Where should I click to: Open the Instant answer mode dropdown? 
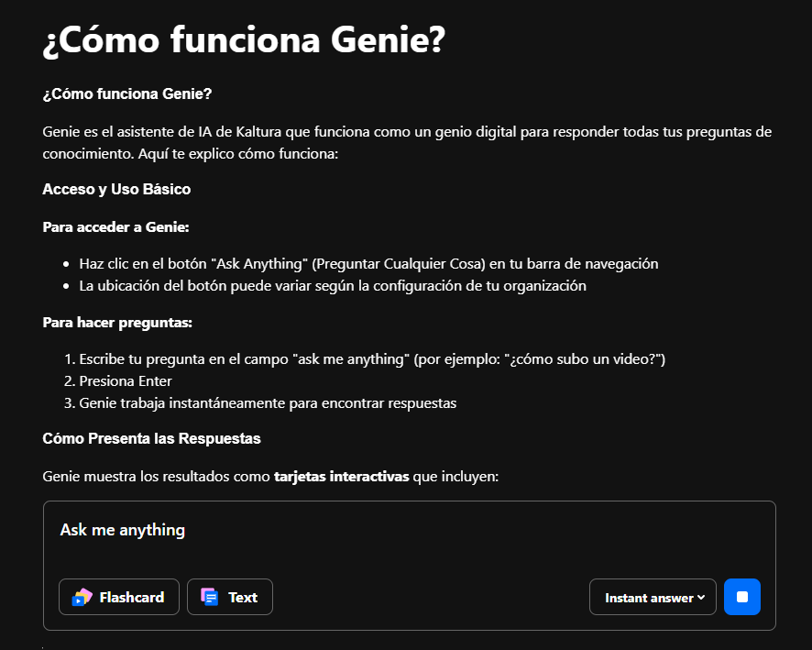[653, 597]
